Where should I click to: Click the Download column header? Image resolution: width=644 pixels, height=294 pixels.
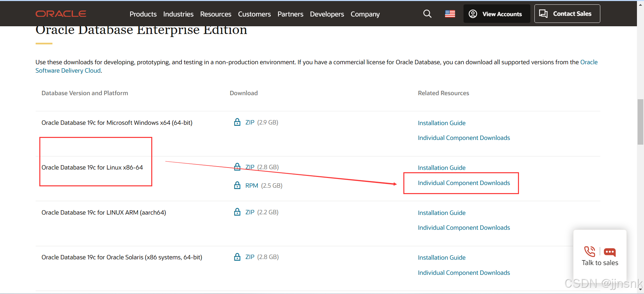pos(244,93)
